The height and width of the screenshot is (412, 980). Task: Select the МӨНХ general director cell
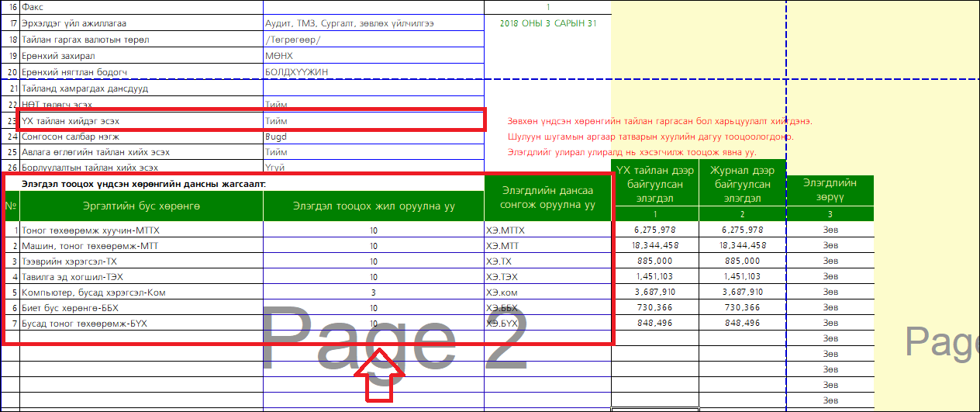click(x=279, y=56)
